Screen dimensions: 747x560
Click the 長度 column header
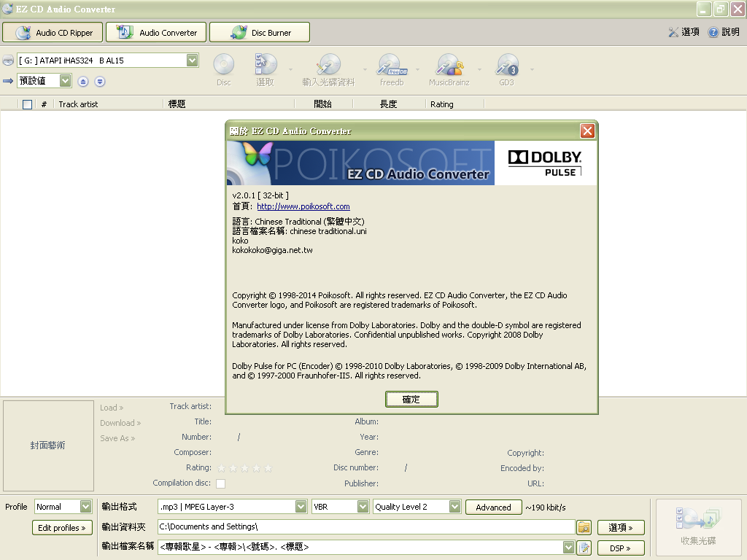389,104
